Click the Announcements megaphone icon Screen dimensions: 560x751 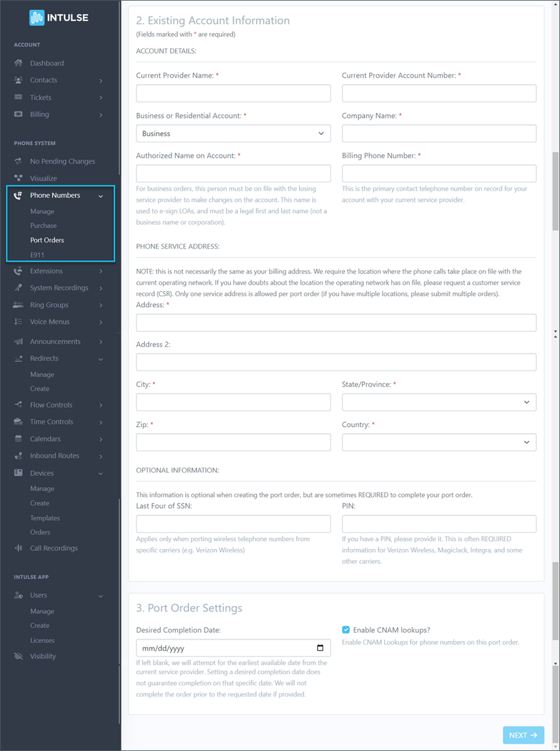tap(19, 341)
